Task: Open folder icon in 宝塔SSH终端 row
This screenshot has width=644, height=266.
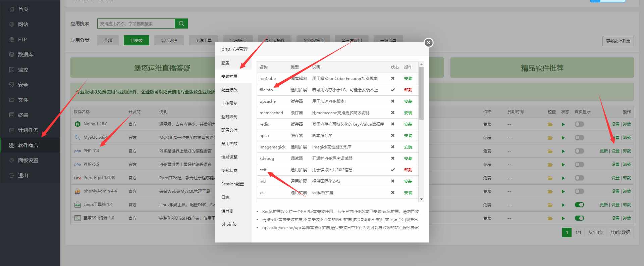Action: (550, 218)
